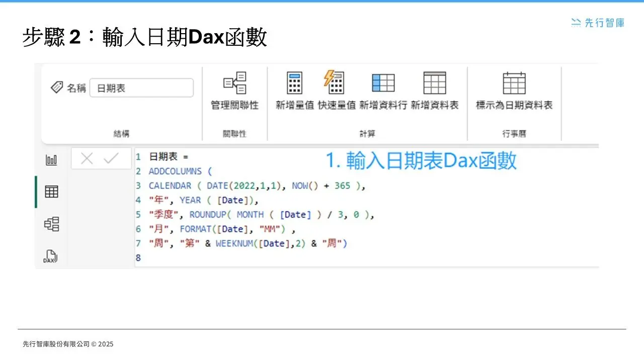Click the tag icon beside 名稱

pos(57,87)
